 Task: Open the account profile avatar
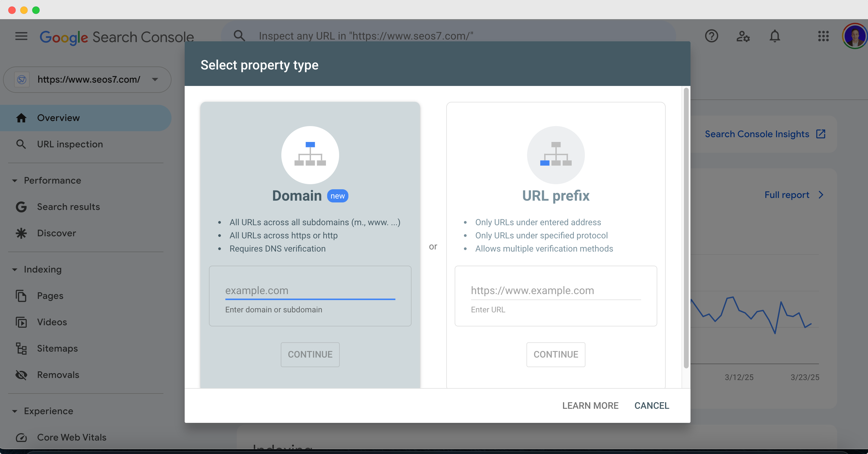[855, 36]
